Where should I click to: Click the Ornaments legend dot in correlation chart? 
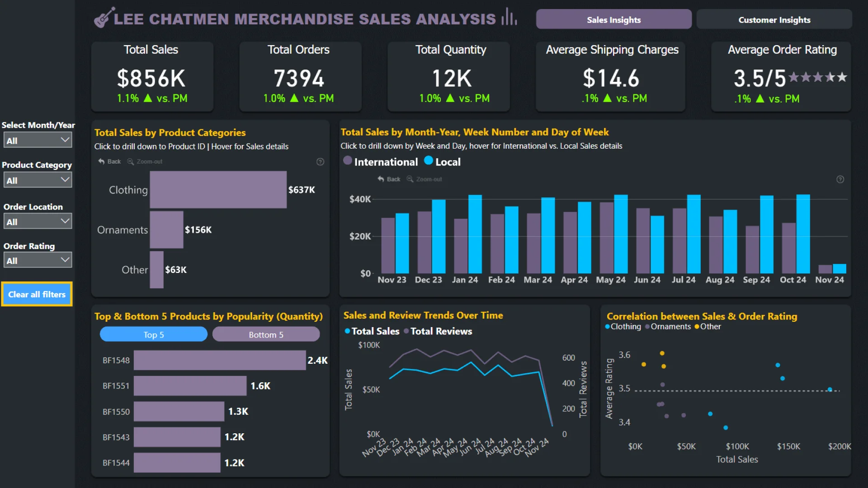click(x=647, y=327)
